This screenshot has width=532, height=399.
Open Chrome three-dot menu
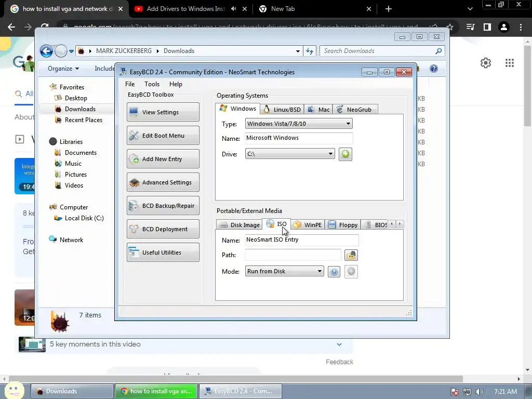(x=521, y=27)
